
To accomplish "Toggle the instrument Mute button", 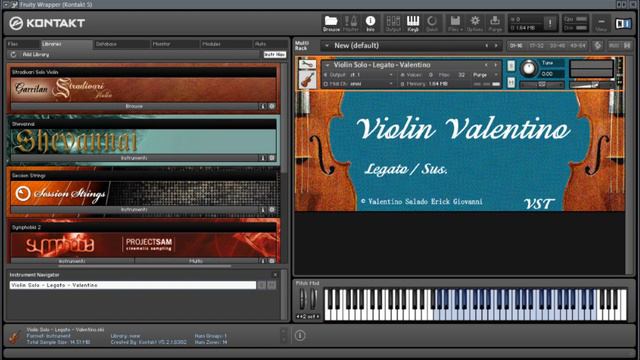I will pyautogui.click(x=511, y=83).
